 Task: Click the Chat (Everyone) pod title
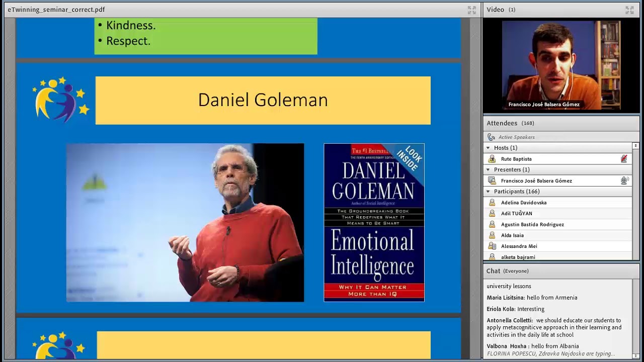(x=507, y=271)
